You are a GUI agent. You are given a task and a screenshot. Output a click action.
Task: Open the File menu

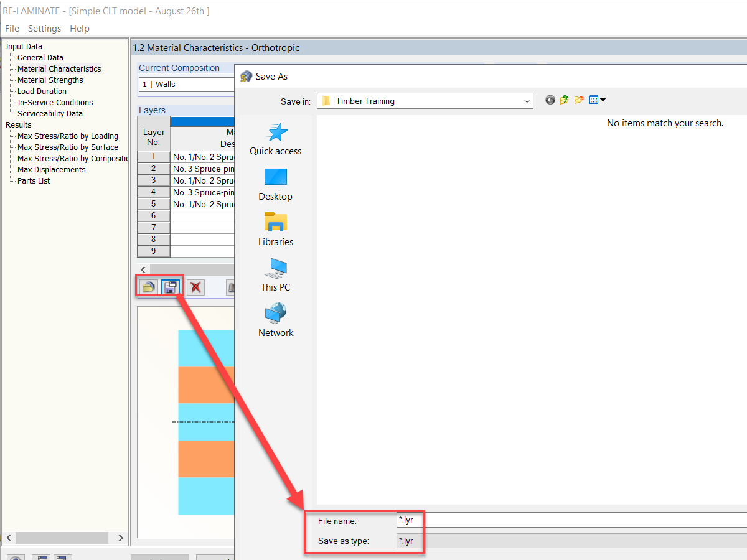tap(12, 29)
